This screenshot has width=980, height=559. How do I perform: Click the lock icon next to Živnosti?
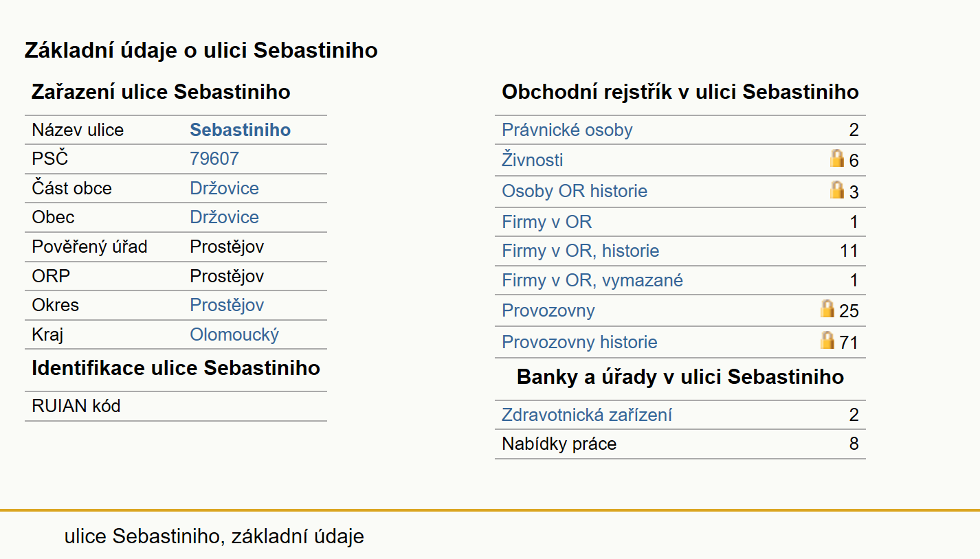[836, 159]
